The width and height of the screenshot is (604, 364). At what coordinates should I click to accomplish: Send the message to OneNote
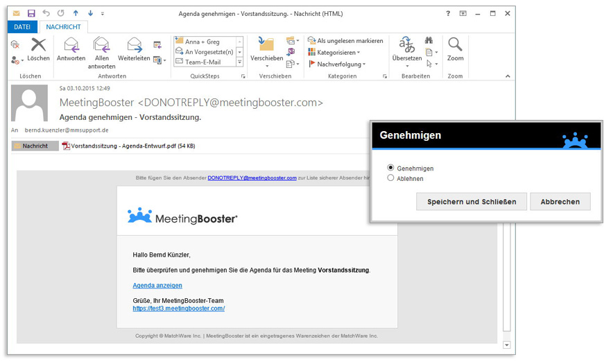coord(291,51)
